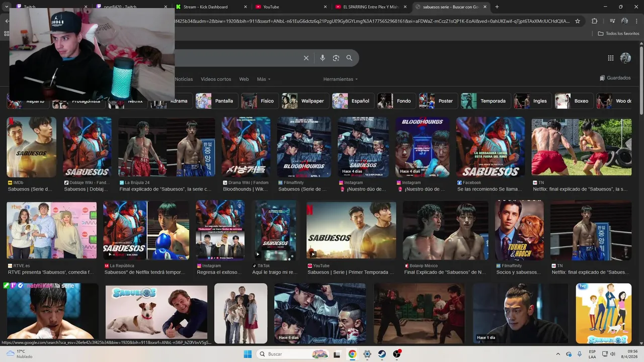
Task: Open the Turner & Hooch Filmaffinity poster result
Action: click(x=519, y=231)
